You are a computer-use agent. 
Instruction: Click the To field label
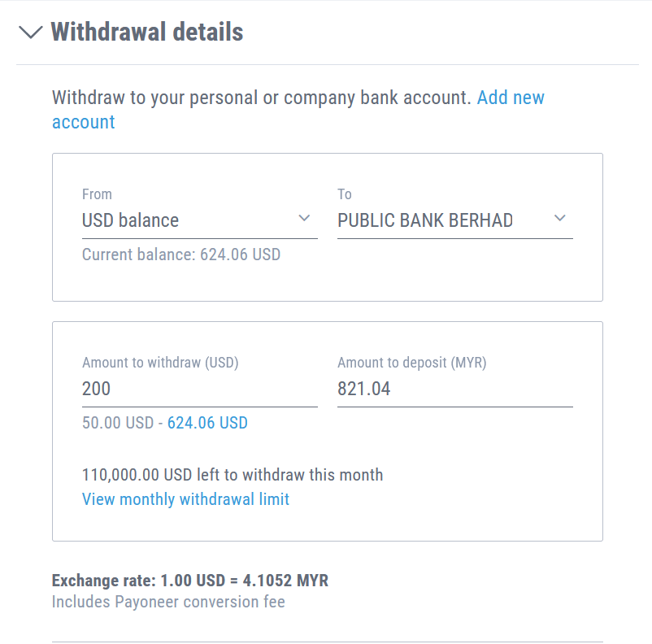(x=345, y=194)
